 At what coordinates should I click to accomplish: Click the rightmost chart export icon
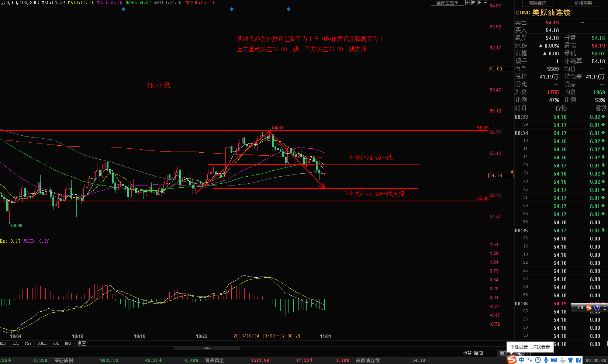tap(486, 3)
